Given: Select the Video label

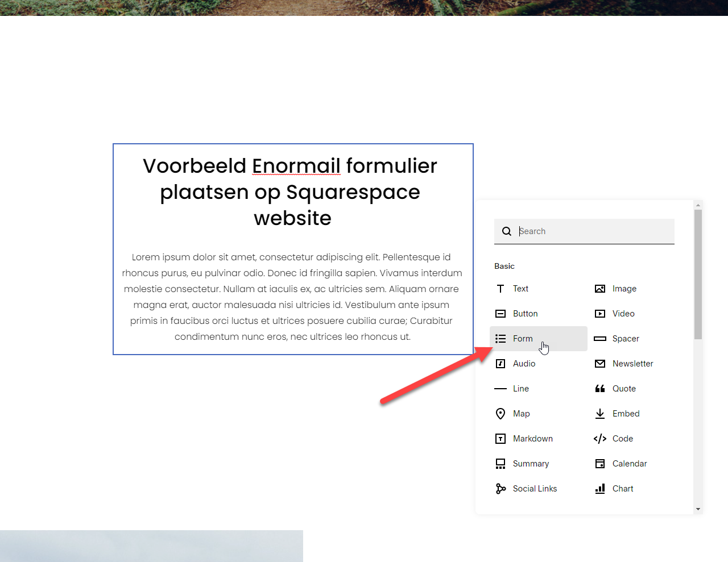Looking at the screenshot, I should coord(623,314).
